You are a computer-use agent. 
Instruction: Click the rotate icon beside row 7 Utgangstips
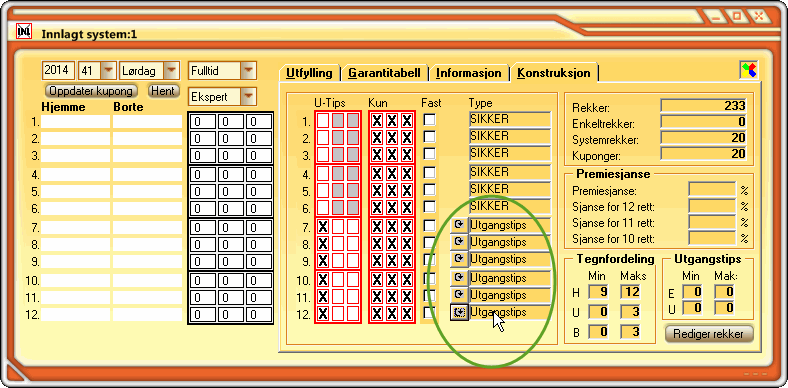458,225
